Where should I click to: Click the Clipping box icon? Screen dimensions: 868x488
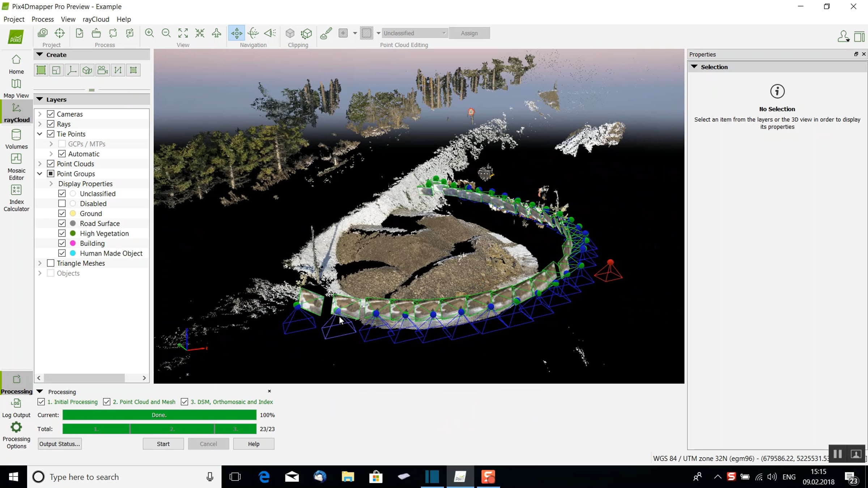[x=290, y=33]
